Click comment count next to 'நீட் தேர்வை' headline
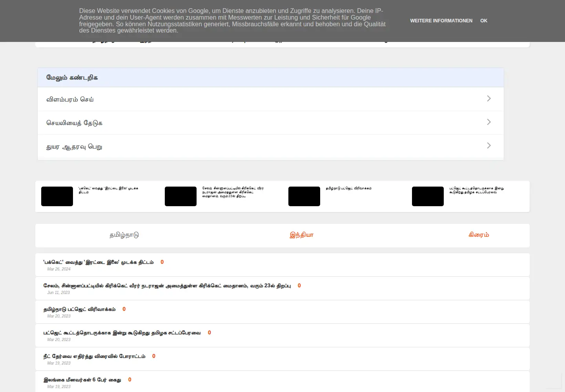Viewport: 565px width, 392px height. coord(154,356)
